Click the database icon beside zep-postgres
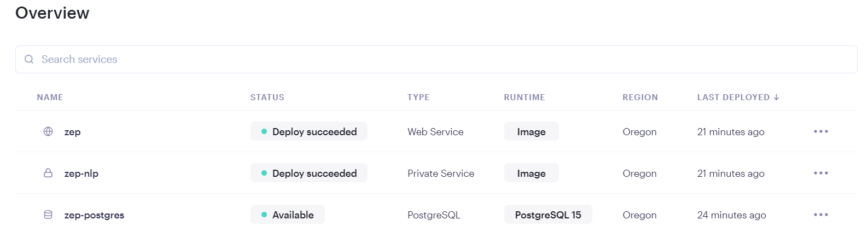This screenshot has height=231, width=868. coord(48,215)
